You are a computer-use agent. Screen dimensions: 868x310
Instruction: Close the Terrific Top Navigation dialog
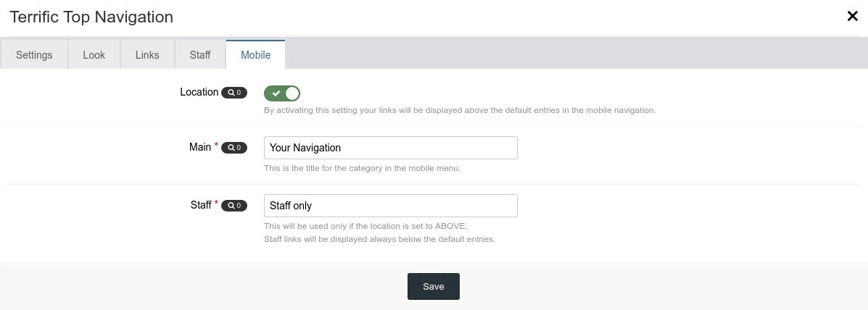tap(853, 17)
